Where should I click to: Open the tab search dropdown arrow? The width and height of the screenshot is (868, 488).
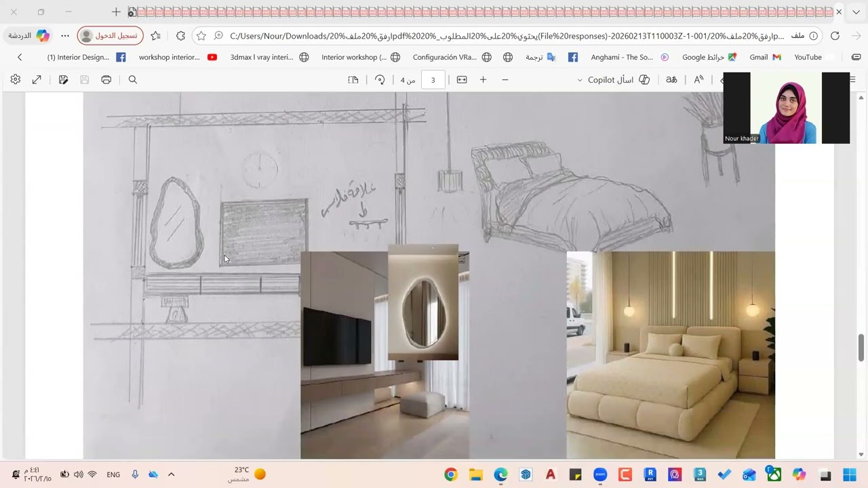pyautogui.click(x=856, y=12)
